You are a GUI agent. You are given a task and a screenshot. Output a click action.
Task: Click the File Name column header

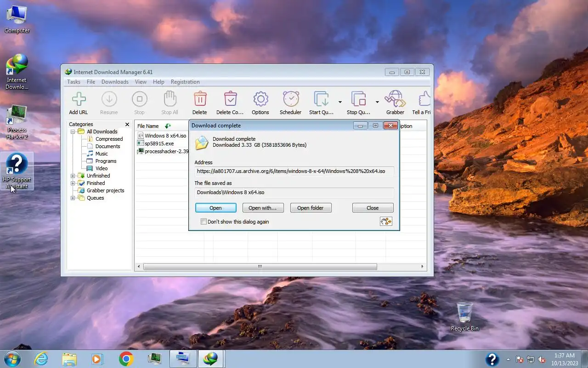coord(162,126)
